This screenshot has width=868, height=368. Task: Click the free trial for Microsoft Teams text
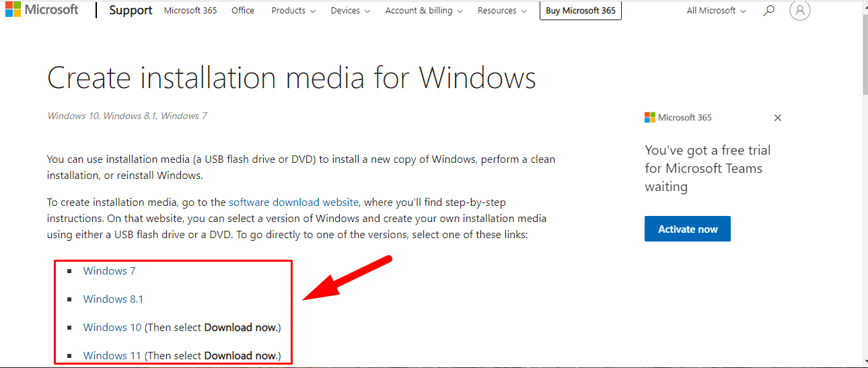[x=708, y=168]
